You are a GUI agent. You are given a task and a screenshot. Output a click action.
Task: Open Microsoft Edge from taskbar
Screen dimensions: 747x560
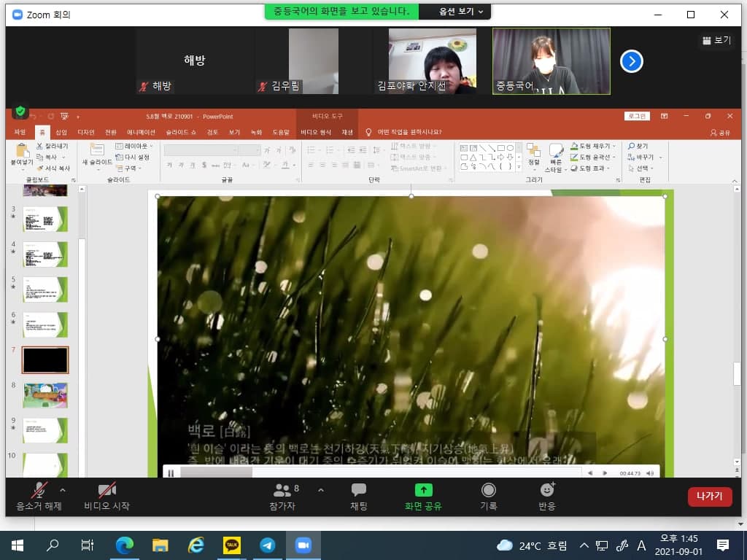124,545
